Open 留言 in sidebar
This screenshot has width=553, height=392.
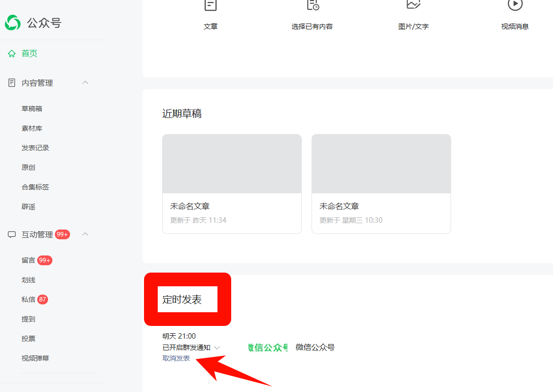pyautogui.click(x=28, y=260)
